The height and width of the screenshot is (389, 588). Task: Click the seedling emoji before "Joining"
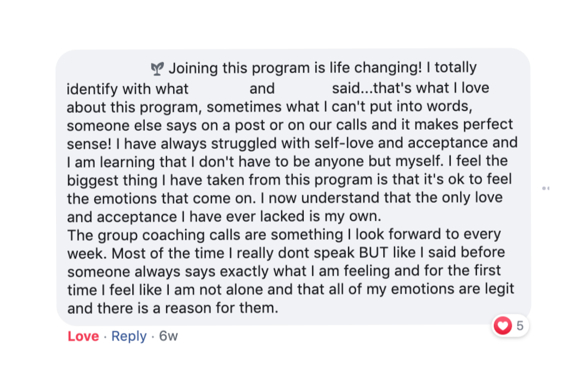point(157,69)
